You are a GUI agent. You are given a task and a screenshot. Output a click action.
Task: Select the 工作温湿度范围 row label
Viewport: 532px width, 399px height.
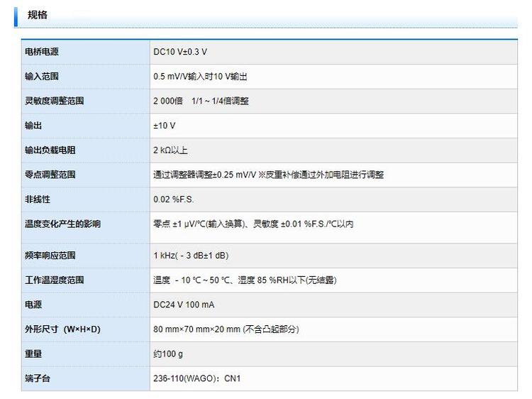pos(55,280)
